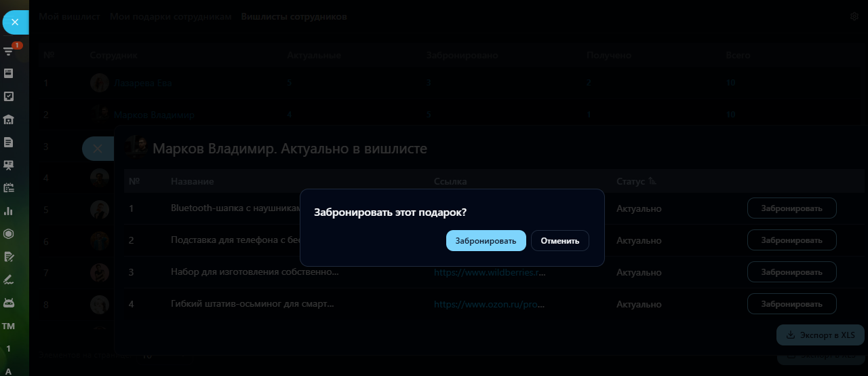Image resolution: width=868 pixels, height=376 pixels.
Task: Click the Экспорт в XLS button
Action: pos(821,335)
